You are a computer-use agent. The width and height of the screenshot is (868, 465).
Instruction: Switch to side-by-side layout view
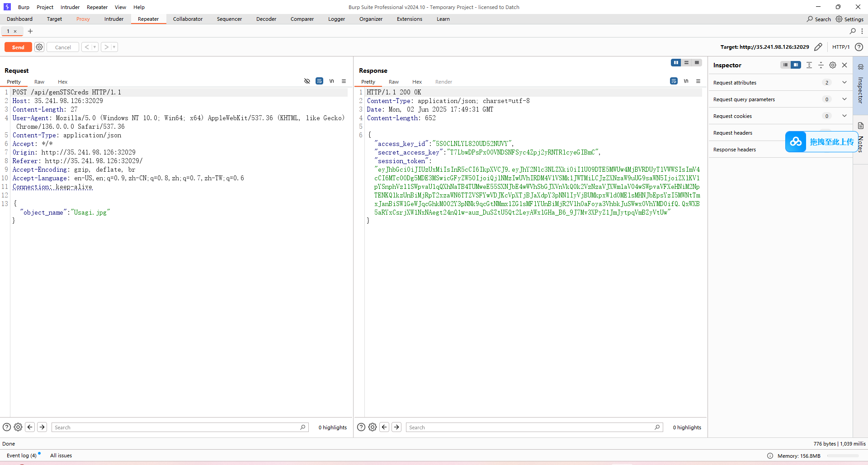(676, 63)
